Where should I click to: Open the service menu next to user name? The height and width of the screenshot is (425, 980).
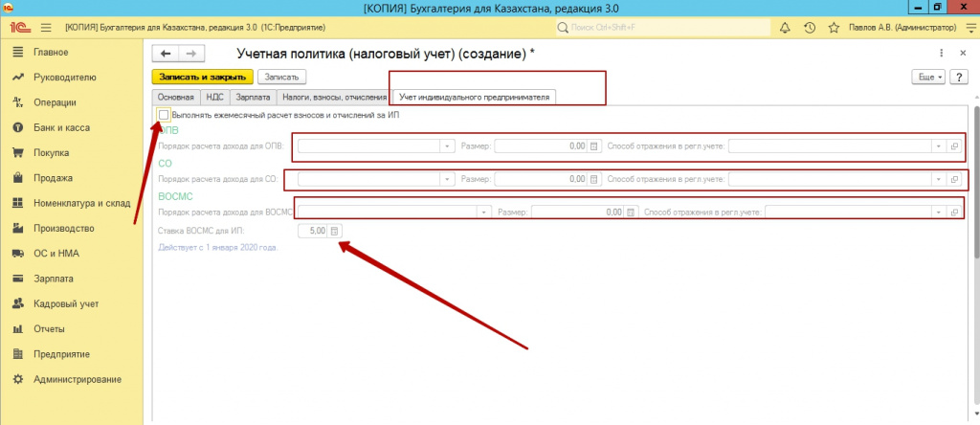[x=969, y=28]
